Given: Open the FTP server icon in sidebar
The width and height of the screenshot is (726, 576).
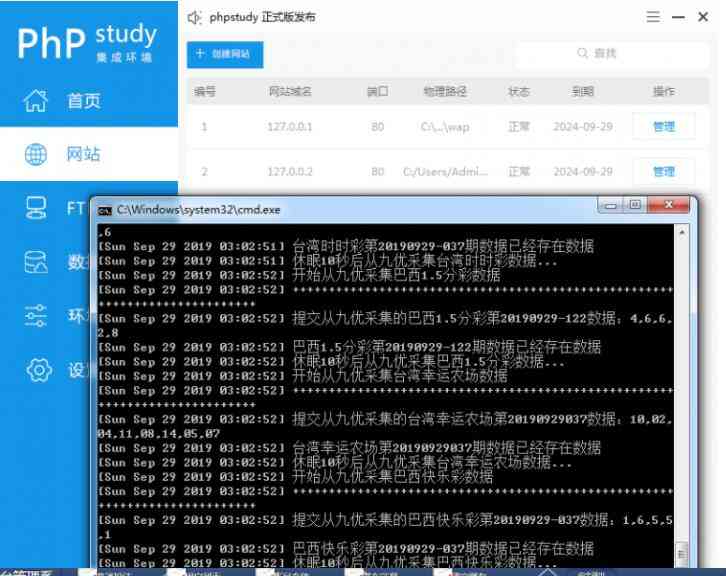Looking at the screenshot, I should tap(36, 207).
